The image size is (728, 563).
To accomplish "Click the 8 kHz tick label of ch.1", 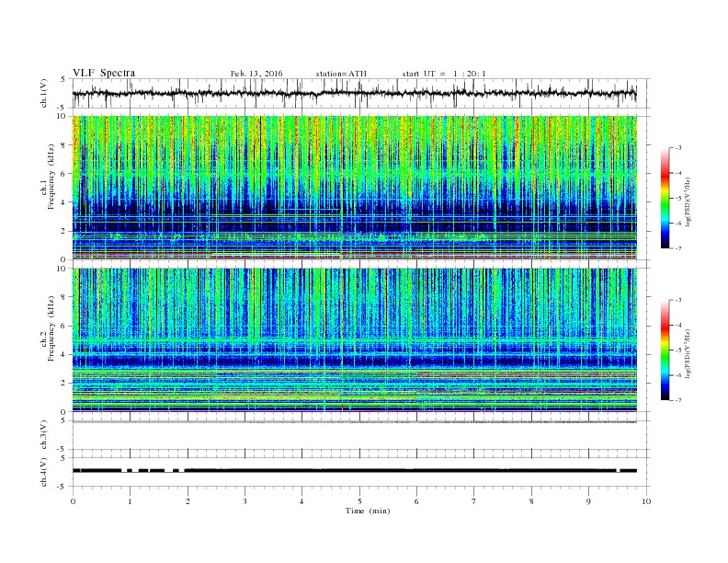I will point(63,145).
